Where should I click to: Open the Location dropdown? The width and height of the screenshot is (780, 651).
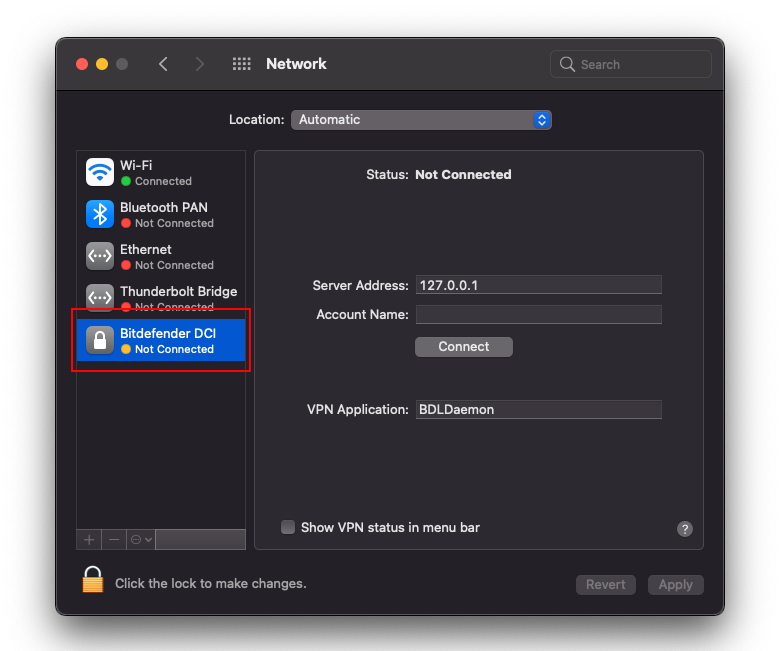click(x=421, y=120)
